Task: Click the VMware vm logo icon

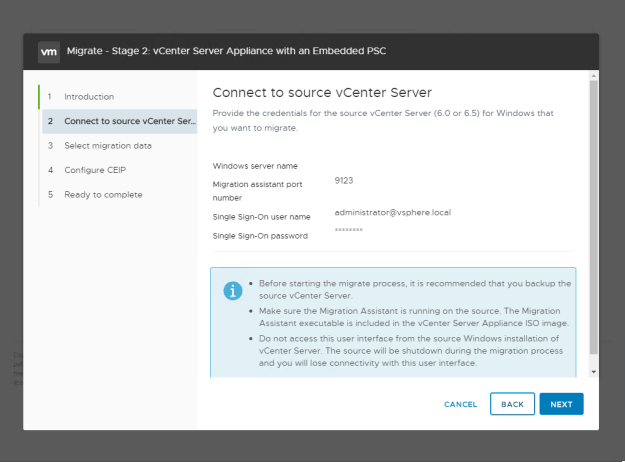Action: 49,52
